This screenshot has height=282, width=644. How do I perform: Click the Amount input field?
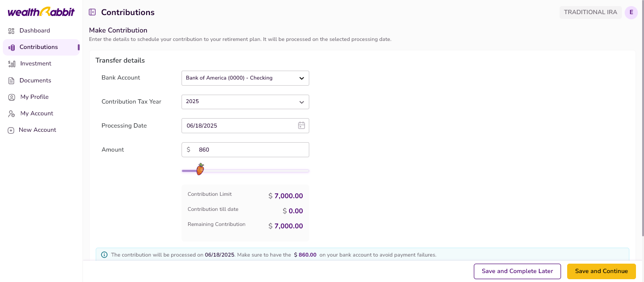250,150
